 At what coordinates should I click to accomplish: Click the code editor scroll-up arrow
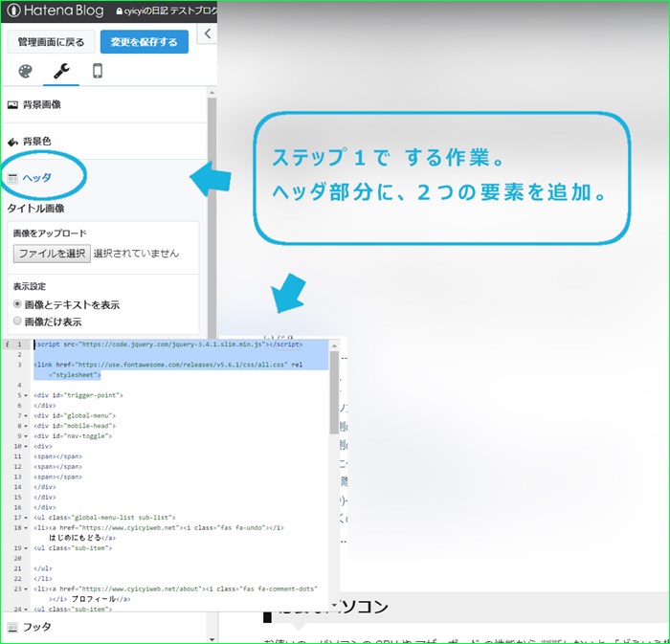click(334, 345)
